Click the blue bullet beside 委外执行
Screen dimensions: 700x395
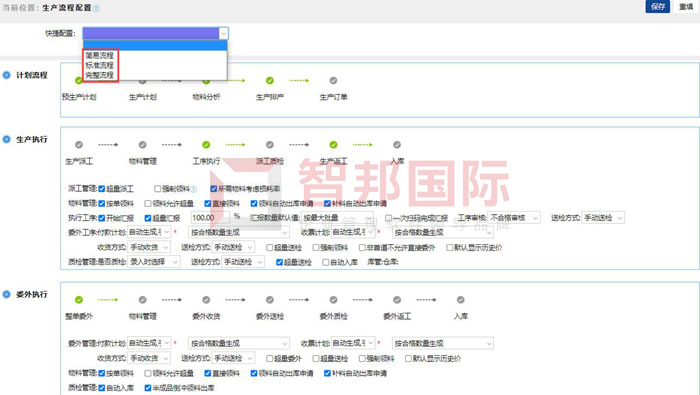(x=6, y=294)
